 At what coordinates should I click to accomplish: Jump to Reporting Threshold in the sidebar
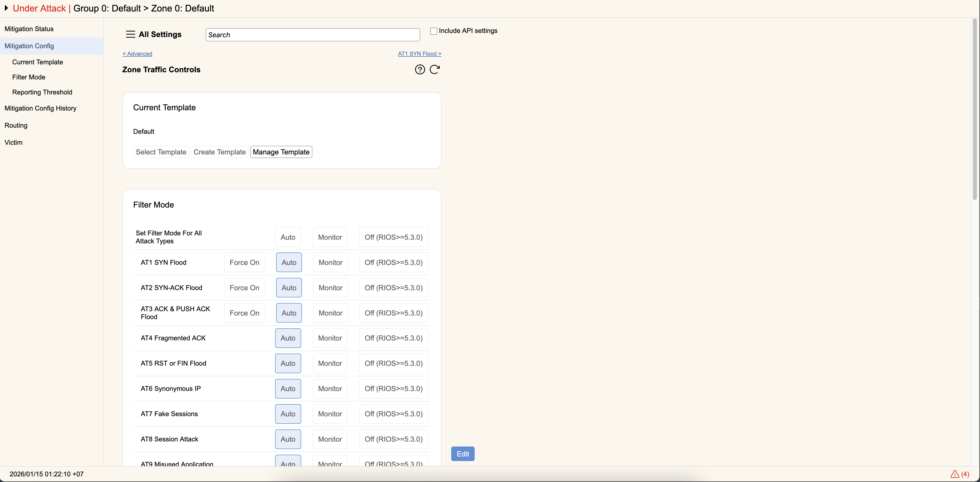coord(42,92)
